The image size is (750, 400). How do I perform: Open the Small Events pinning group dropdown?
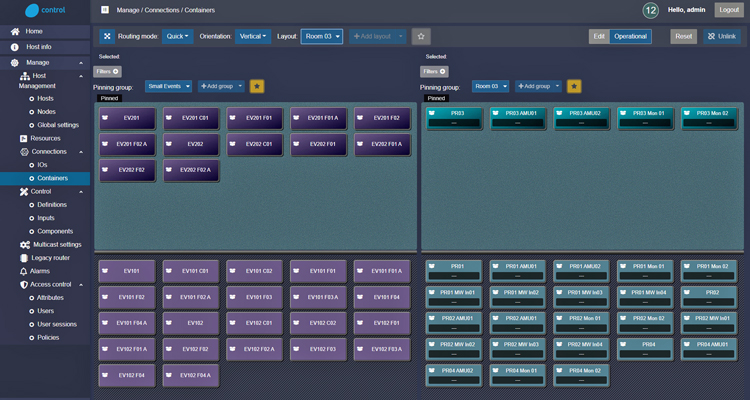pyautogui.click(x=168, y=87)
